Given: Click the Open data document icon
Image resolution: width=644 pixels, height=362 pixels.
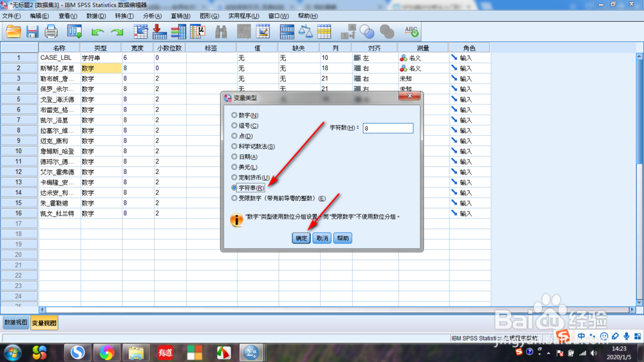Looking at the screenshot, I should coord(14,32).
